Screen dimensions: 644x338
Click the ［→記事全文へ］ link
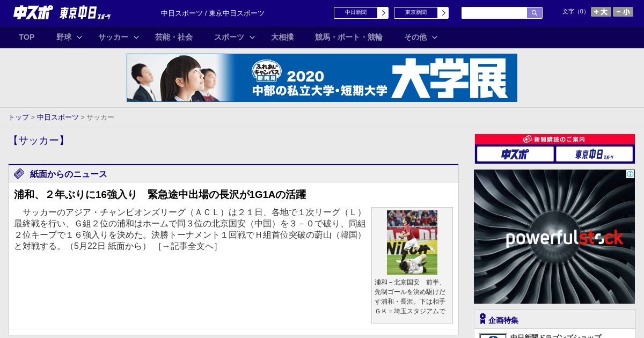pos(188,246)
